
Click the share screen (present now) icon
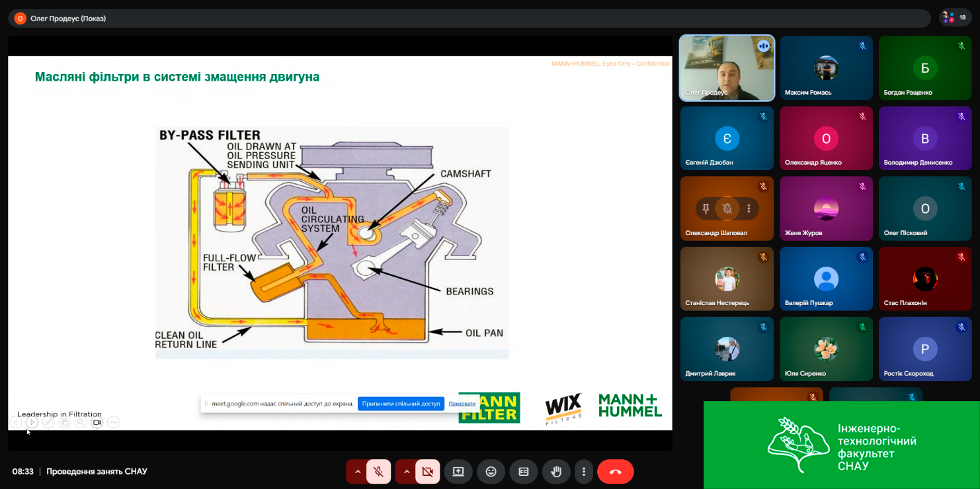458,472
